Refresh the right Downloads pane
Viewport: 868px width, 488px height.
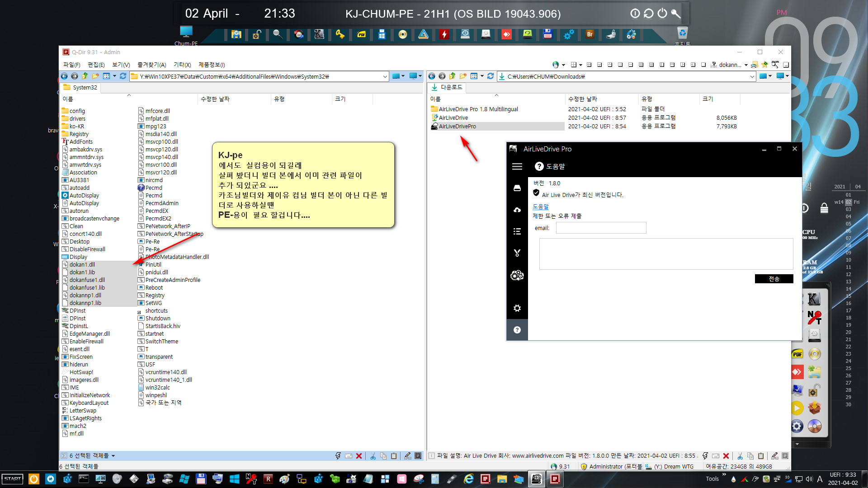(491, 76)
